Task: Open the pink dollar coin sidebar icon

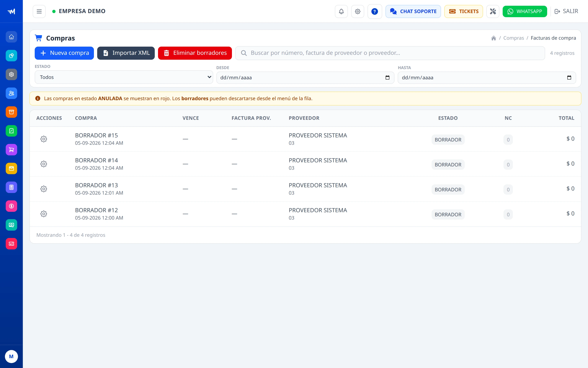Action: pos(11,206)
